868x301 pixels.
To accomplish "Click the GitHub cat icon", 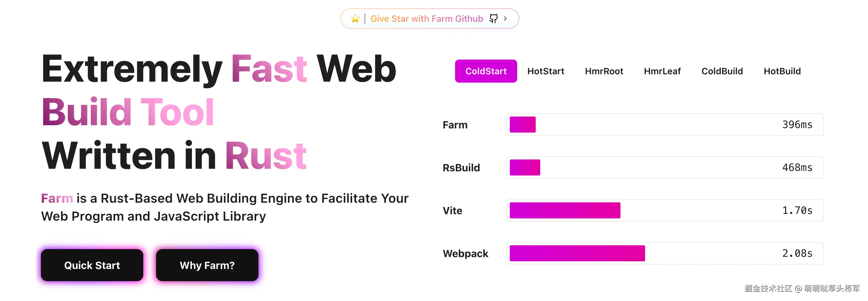I will 493,19.
